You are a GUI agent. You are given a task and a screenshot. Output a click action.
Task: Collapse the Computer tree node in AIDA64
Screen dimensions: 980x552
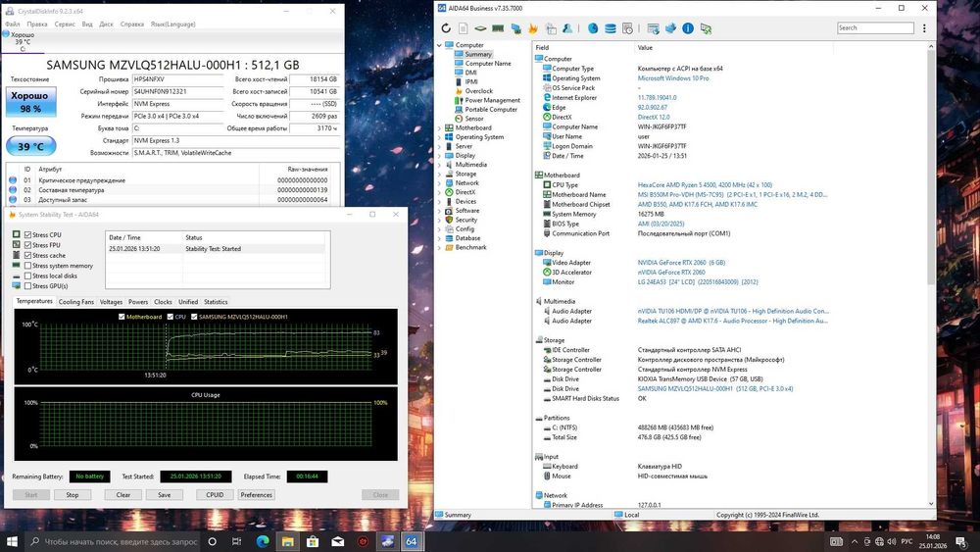click(439, 45)
